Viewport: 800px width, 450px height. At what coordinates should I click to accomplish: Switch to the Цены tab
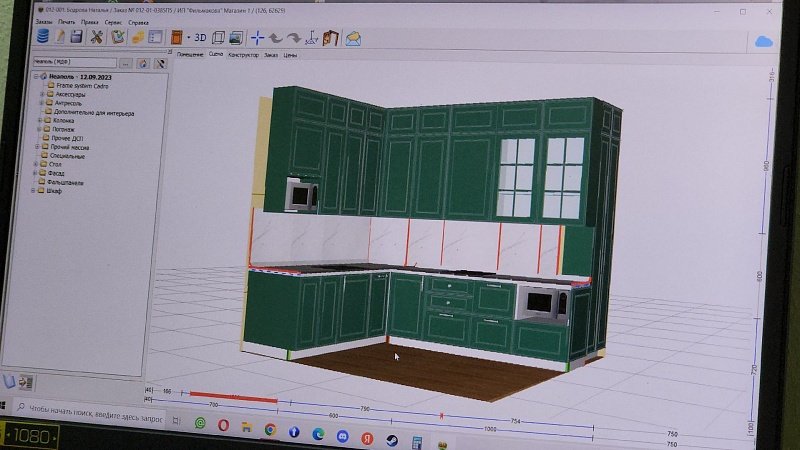290,55
